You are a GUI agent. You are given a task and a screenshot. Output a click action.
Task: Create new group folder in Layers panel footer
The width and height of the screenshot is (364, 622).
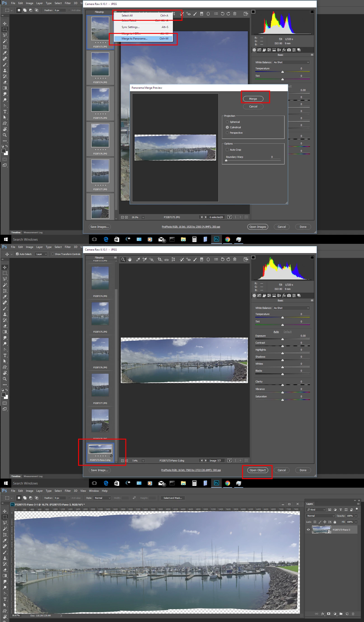[x=341, y=614]
